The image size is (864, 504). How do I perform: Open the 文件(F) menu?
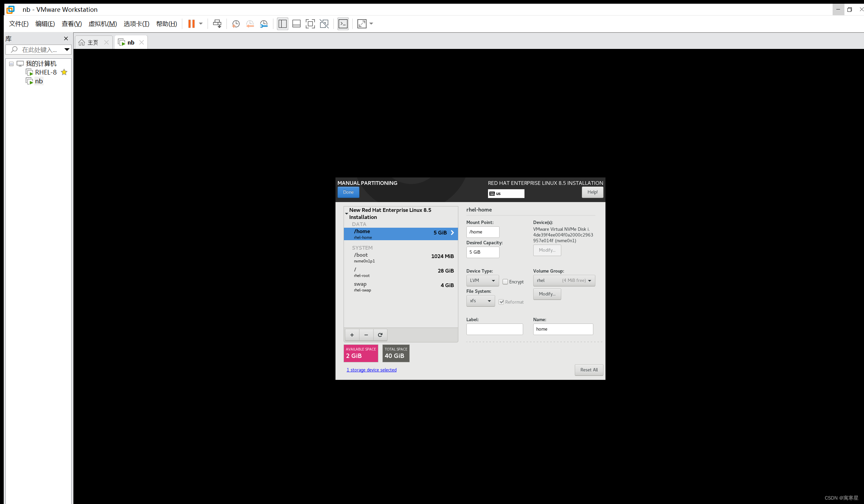coord(19,24)
